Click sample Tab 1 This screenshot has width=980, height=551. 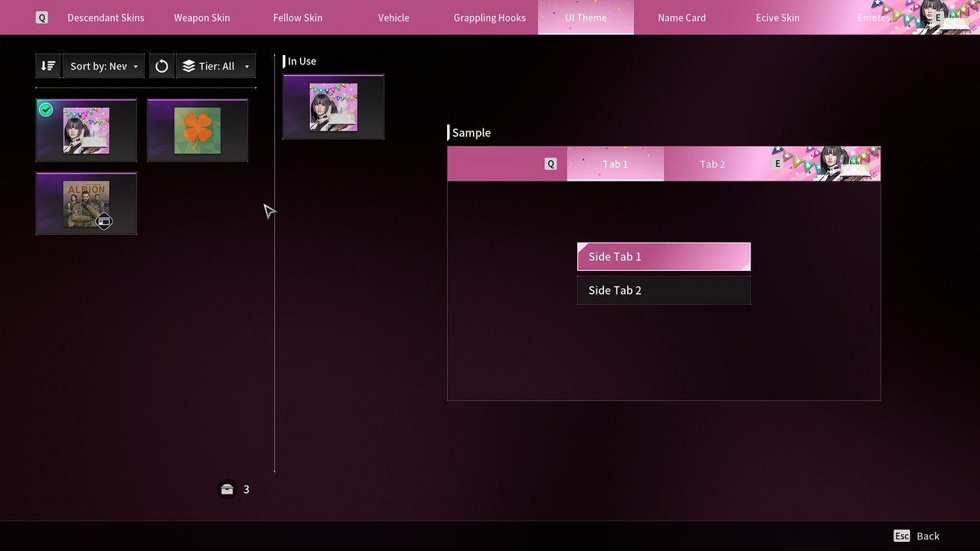616,164
